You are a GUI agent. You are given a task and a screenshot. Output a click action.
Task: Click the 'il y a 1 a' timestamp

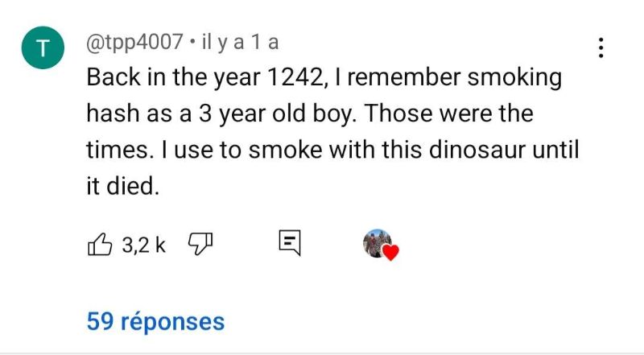tap(241, 43)
